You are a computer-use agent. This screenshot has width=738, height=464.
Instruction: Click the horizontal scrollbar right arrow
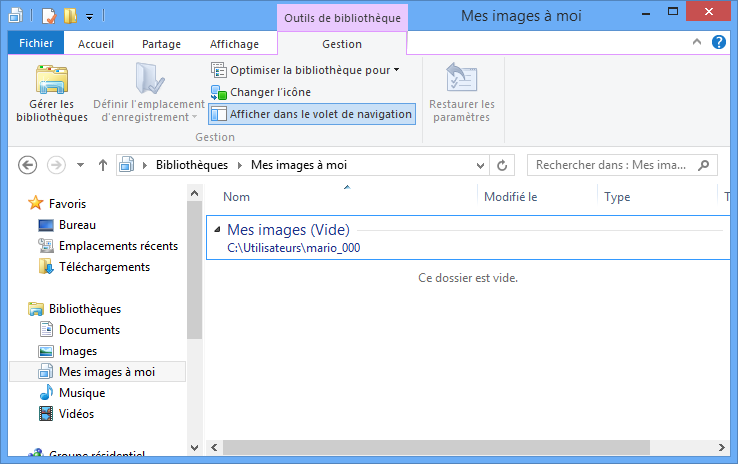point(722,448)
